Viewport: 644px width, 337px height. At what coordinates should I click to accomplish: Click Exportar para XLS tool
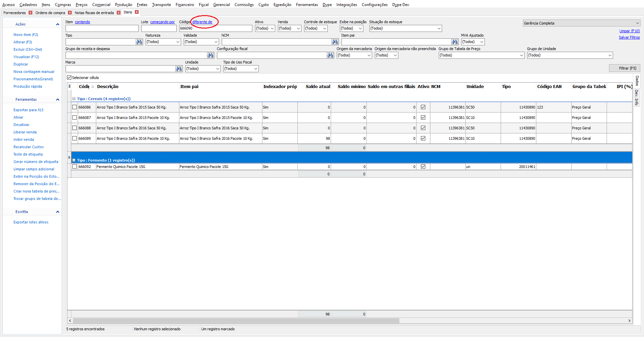pos(28,110)
